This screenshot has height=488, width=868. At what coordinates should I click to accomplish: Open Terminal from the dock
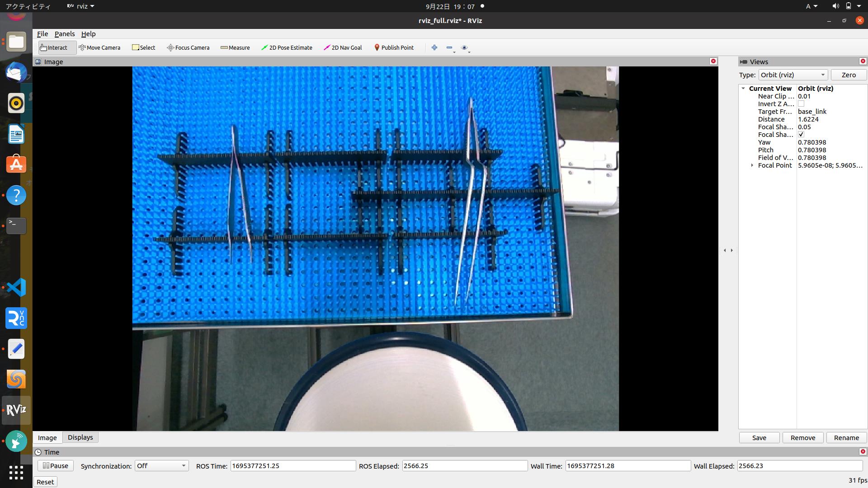[x=16, y=226]
